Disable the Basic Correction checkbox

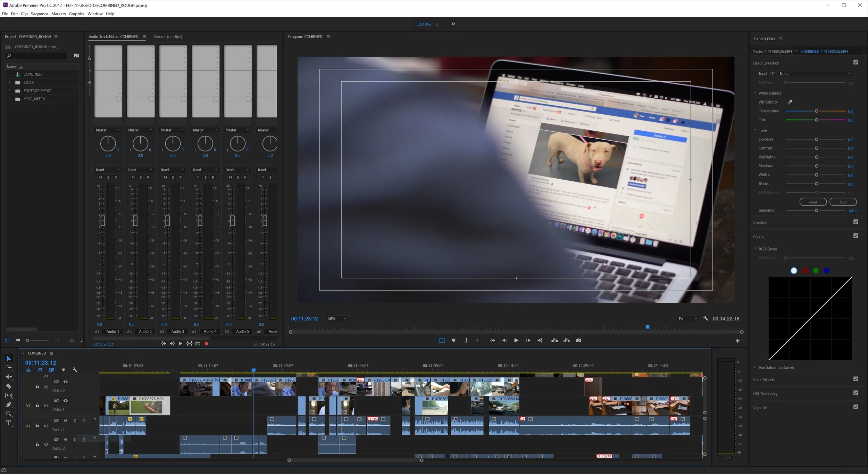point(856,62)
